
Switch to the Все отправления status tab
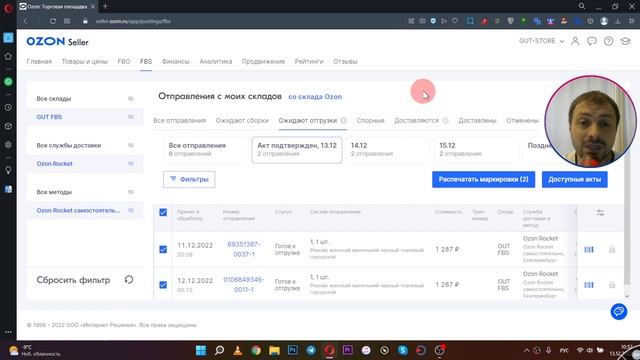point(180,120)
